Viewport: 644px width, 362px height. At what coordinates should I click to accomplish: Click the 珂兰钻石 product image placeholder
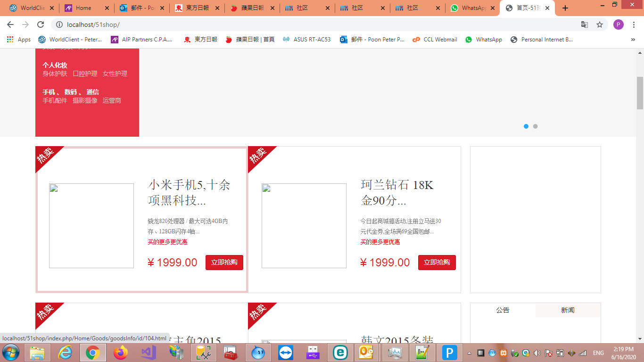click(304, 226)
